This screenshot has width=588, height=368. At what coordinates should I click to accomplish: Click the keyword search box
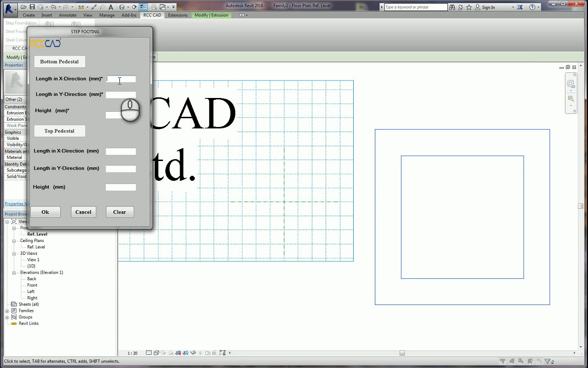click(416, 7)
